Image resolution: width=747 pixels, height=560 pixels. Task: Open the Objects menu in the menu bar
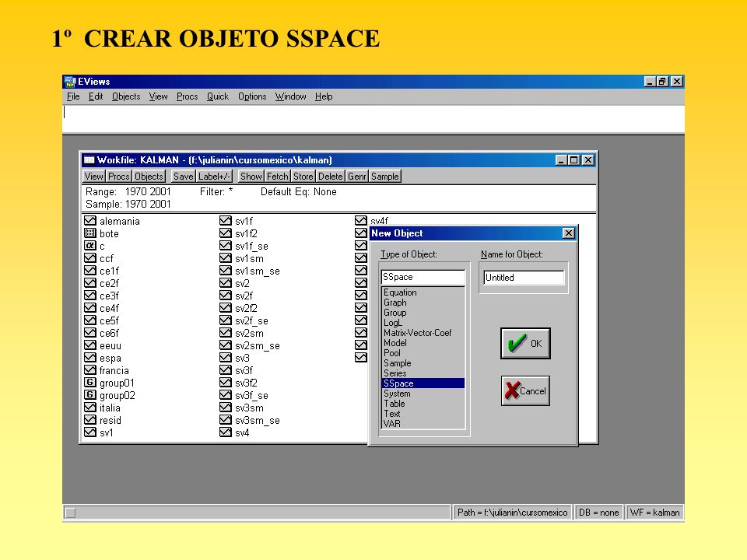tap(126, 96)
